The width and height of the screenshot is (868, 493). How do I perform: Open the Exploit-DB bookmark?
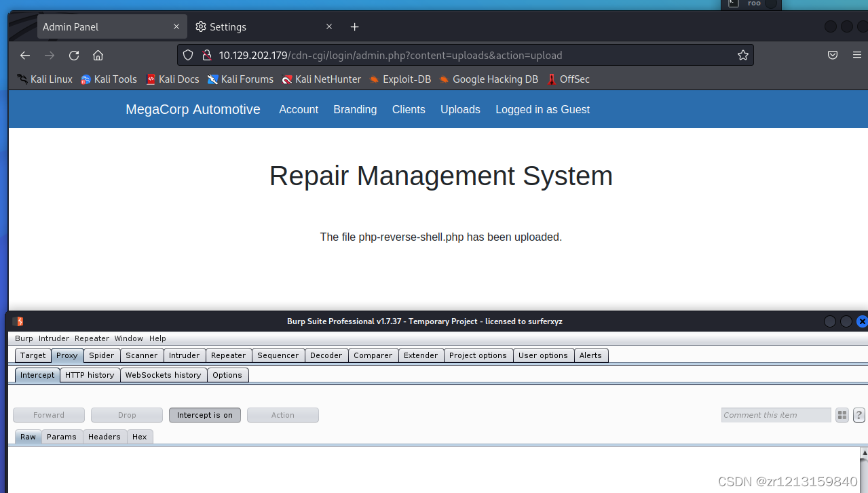(400, 79)
